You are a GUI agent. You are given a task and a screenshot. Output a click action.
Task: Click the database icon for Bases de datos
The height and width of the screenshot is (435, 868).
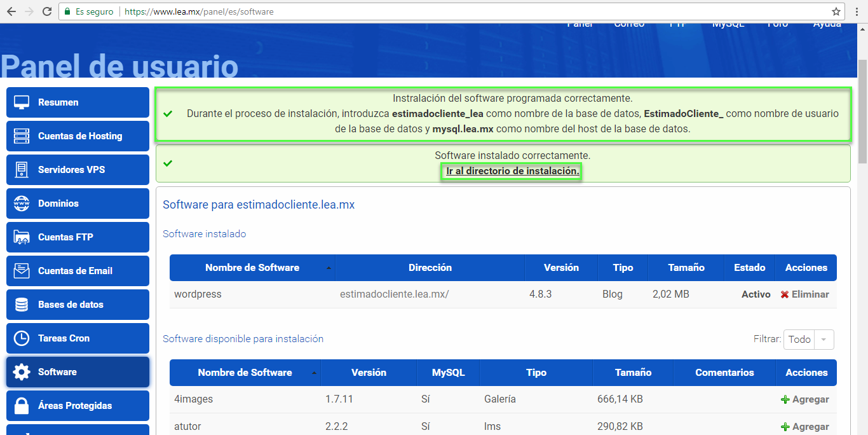pos(22,305)
